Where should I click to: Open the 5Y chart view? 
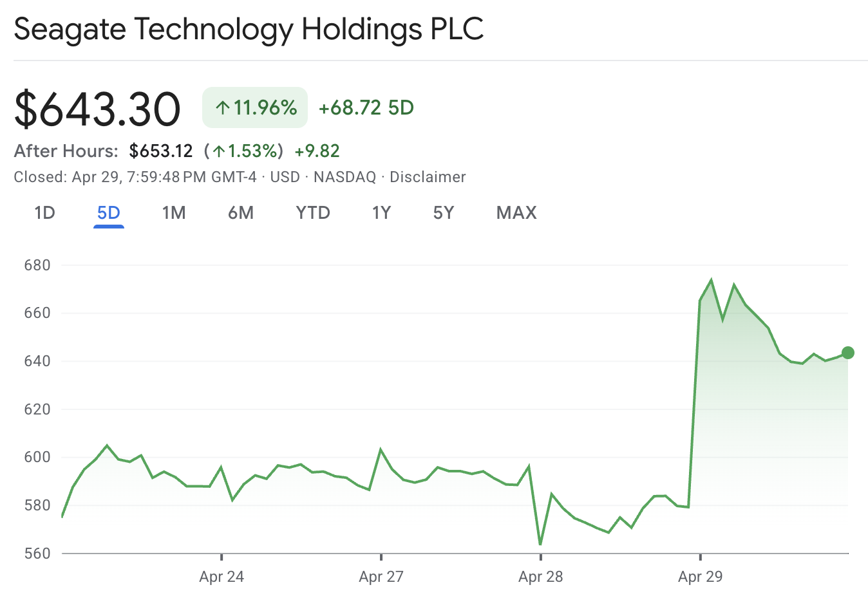(444, 213)
